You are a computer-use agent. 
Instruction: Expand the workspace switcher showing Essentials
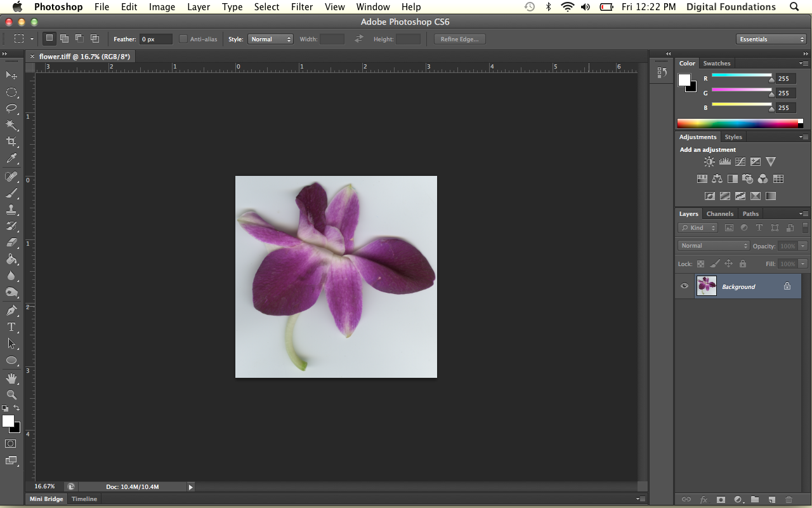(x=771, y=39)
